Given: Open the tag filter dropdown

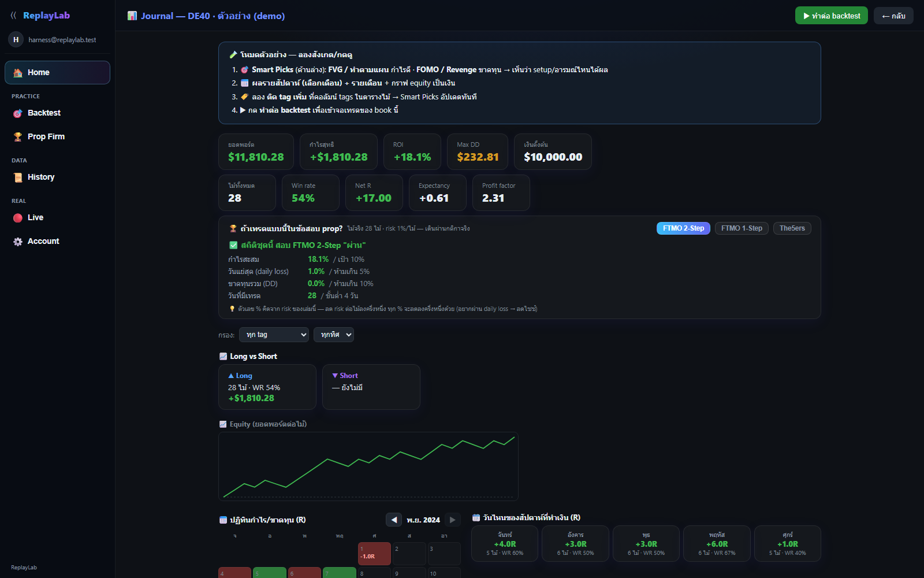Looking at the screenshot, I should click(274, 335).
